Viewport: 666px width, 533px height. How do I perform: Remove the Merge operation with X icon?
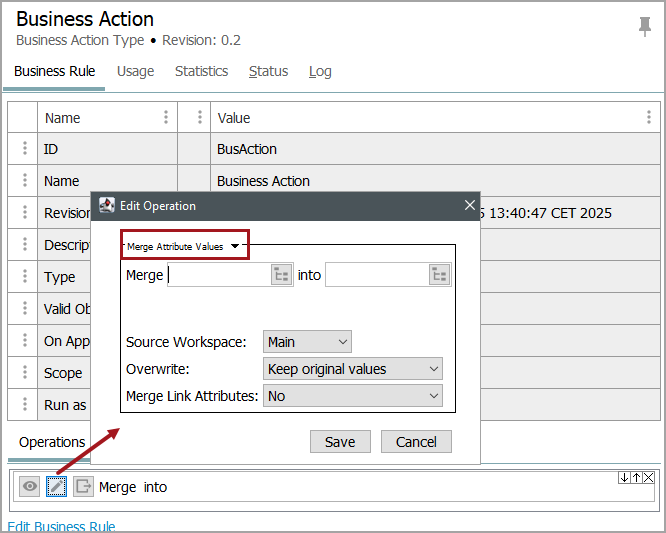click(648, 478)
